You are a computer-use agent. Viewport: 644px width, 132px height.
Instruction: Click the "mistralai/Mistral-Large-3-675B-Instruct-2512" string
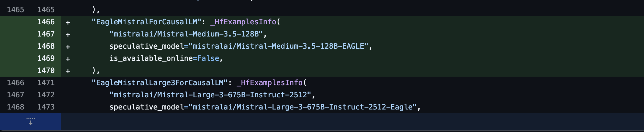pyautogui.click(x=210, y=95)
